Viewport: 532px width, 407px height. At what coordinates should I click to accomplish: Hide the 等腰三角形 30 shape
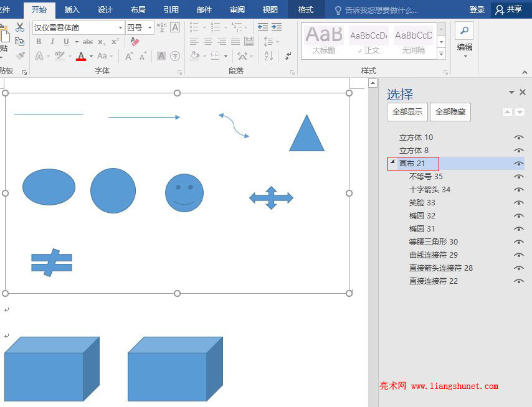[x=518, y=242]
